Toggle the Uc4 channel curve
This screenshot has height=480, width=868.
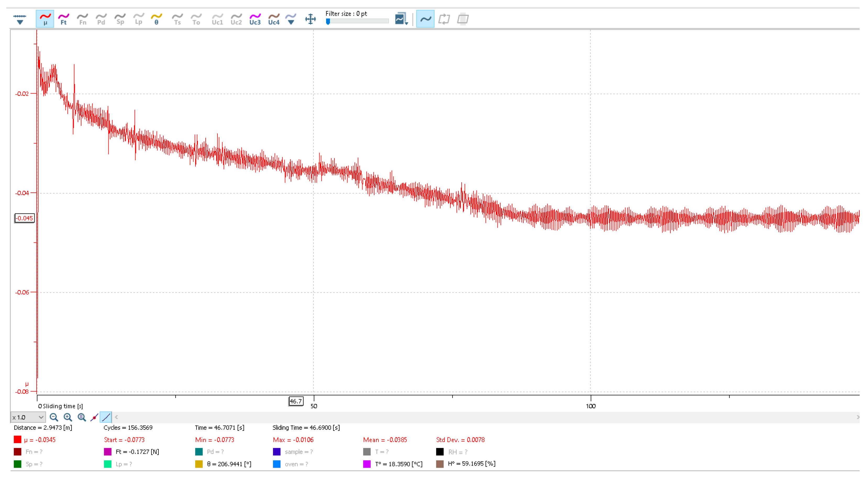[274, 19]
